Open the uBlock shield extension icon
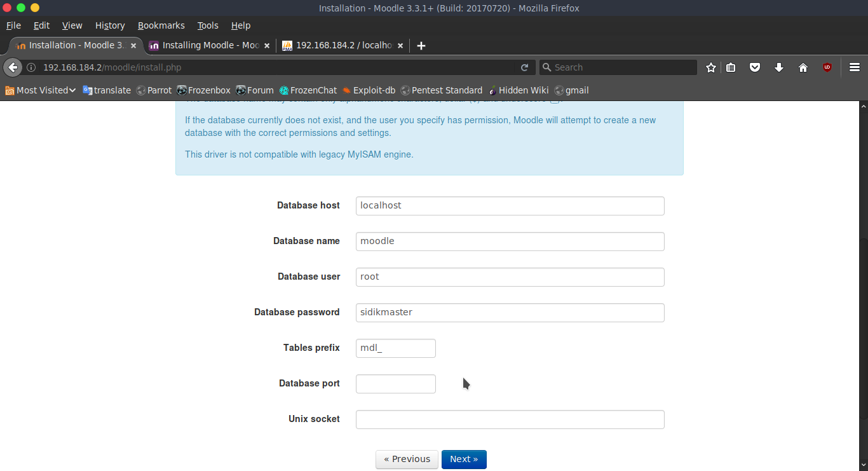Image resolution: width=868 pixels, height=471 pixels. [827, 67]
